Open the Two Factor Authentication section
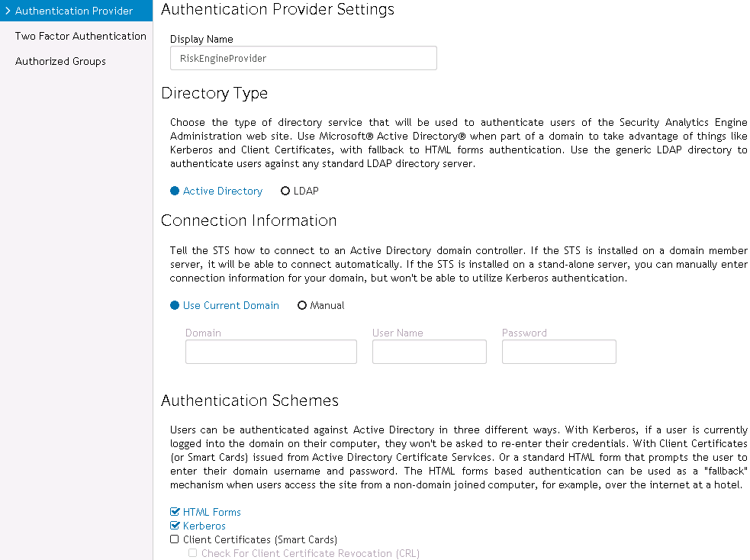This screenshot has width=750, height=560. click(x=80, y=36)
